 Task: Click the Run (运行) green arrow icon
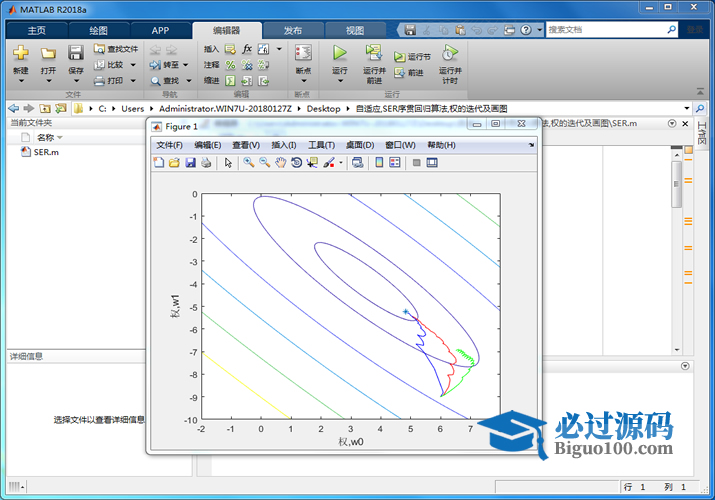[x=339, y=52]
